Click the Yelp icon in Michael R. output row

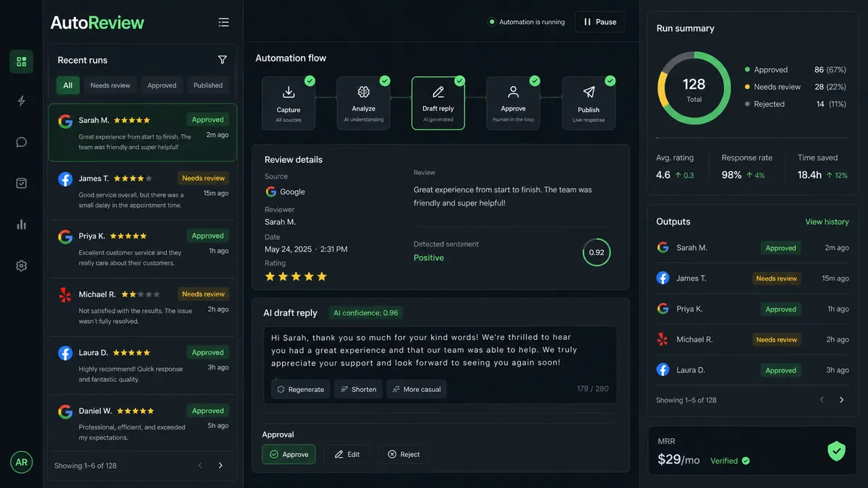point(663,339)
